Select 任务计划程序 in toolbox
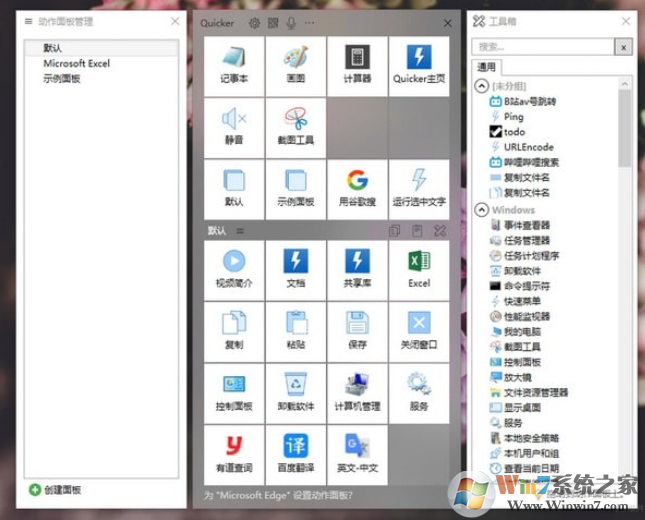This screenshot has height=520, width=645. point(524,255)
